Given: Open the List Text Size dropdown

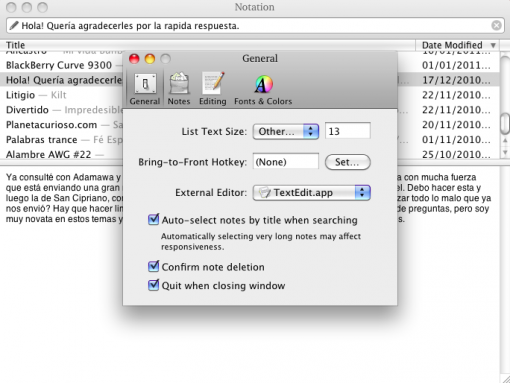Looking at the screenshot, I should (286, 131).
